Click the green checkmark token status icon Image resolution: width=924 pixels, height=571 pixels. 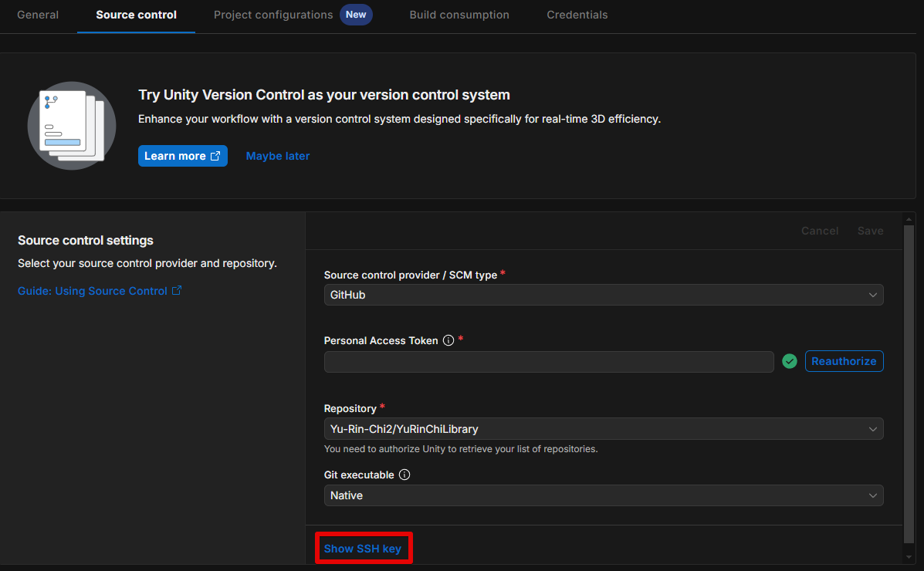pos(789,361)
